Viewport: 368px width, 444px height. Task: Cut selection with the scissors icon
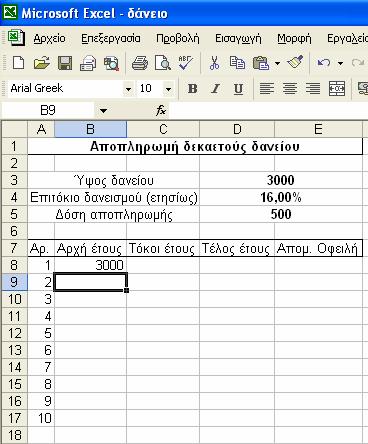pos(214,62)
